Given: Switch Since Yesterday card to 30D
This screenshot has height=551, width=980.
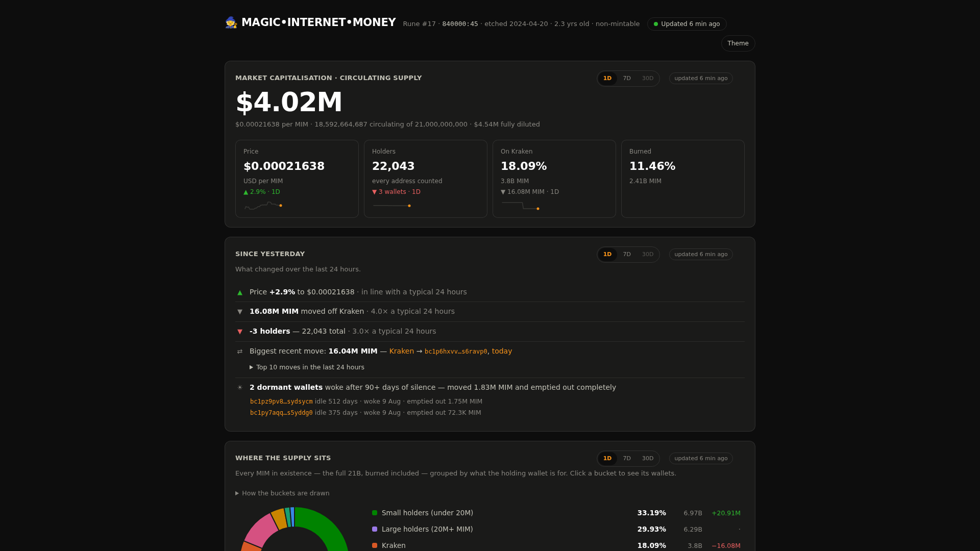Looking at the screenshot, I should click(648, 255).
